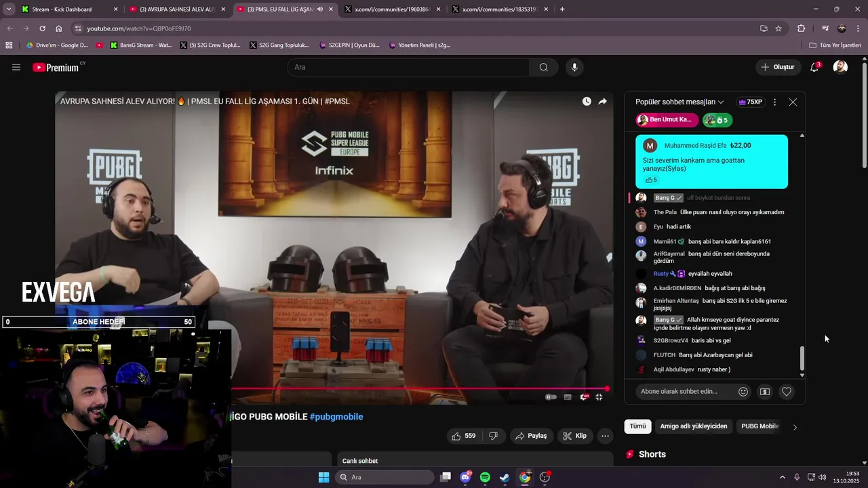Open the 75XP badge button
This screenshot has height=488, width=868.
(750, 102)
